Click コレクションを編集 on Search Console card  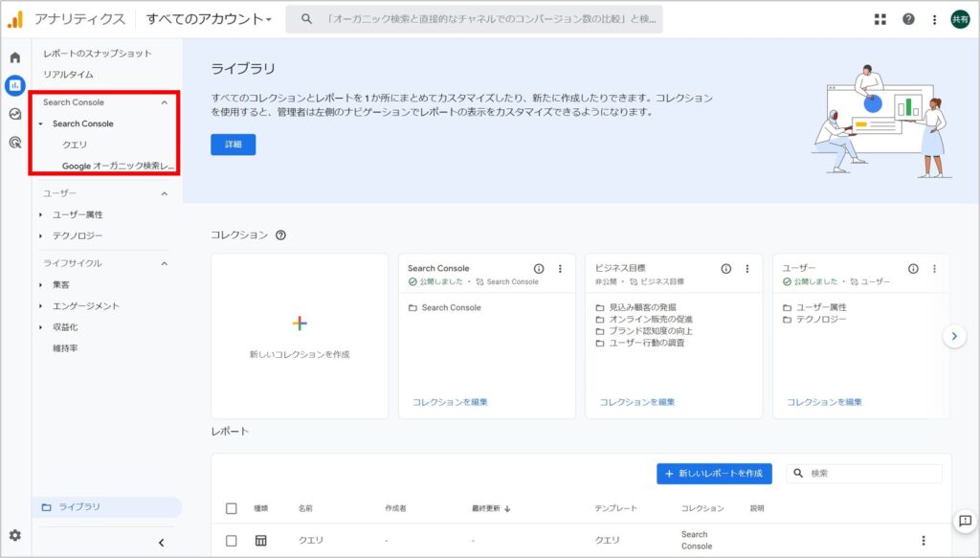[x=450, y=402]
